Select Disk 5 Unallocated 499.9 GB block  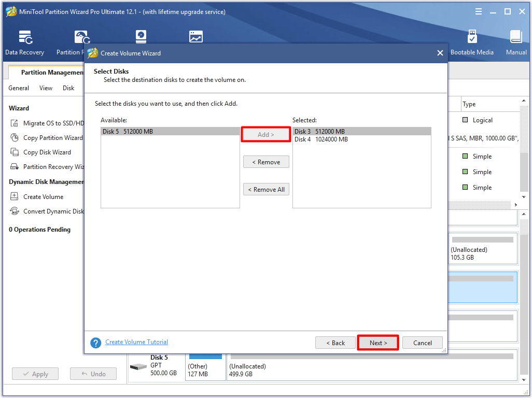click(x=372, y=366)
